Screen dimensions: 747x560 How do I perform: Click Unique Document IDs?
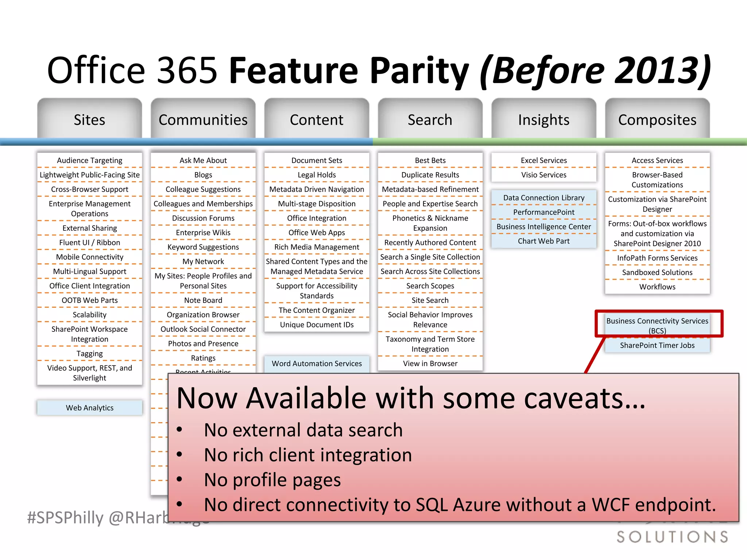point(317,325)
